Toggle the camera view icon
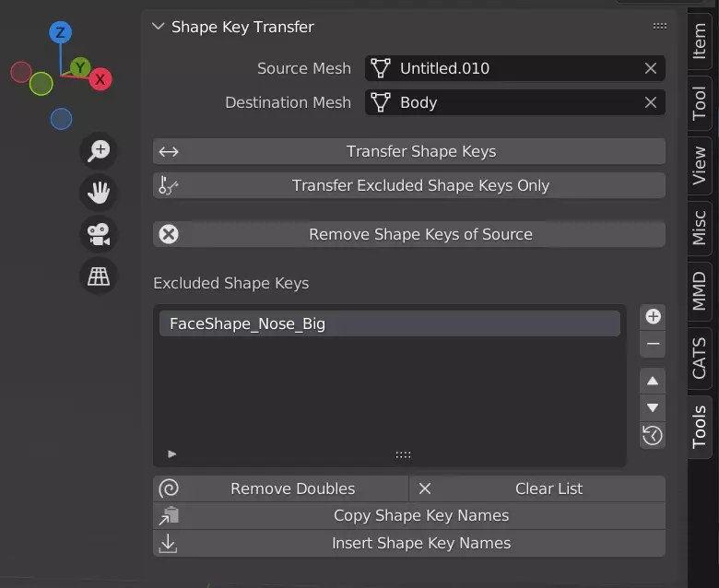 coord(99,234)
